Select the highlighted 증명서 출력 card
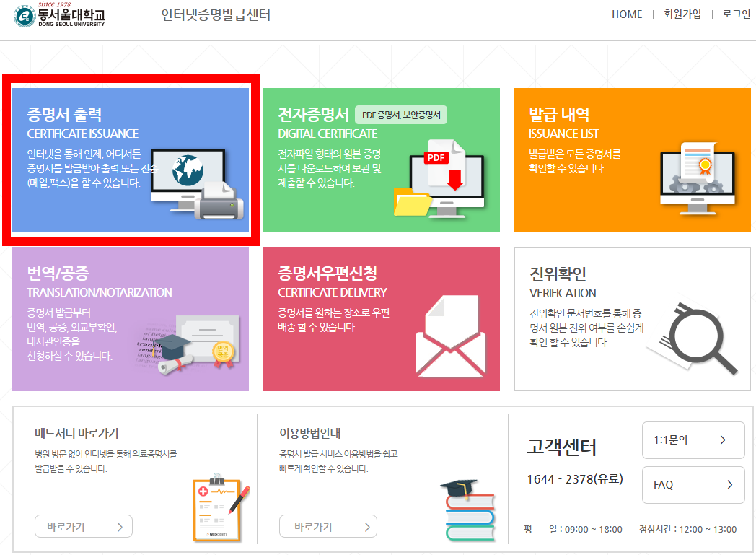The image size is (756, 555). click(x=130, y=159)
